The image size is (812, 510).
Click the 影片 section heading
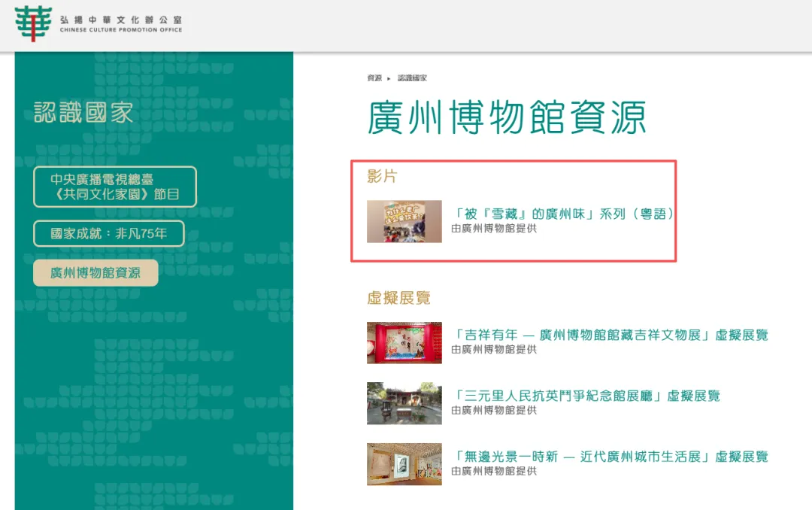[x=382, y=176]
